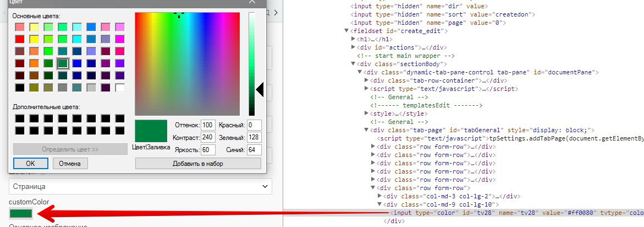Viewport: 644px width, 227px height.
Task: Select the hidden input name="dir" line
Action: point(419,6)
